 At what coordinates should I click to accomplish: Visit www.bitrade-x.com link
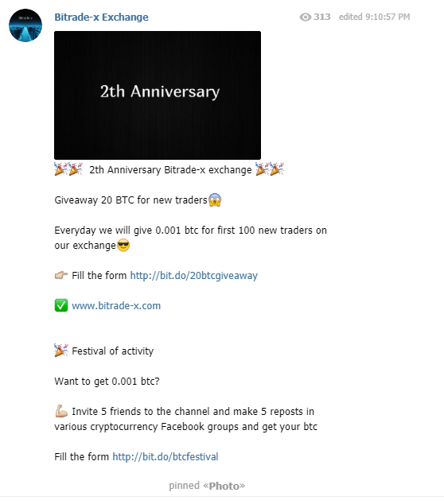(x=116, y=306)
